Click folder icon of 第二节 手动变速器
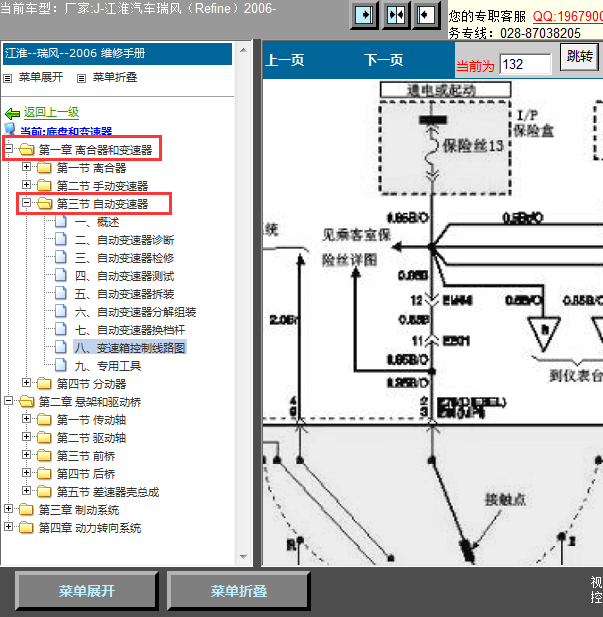 coord(44,185)
